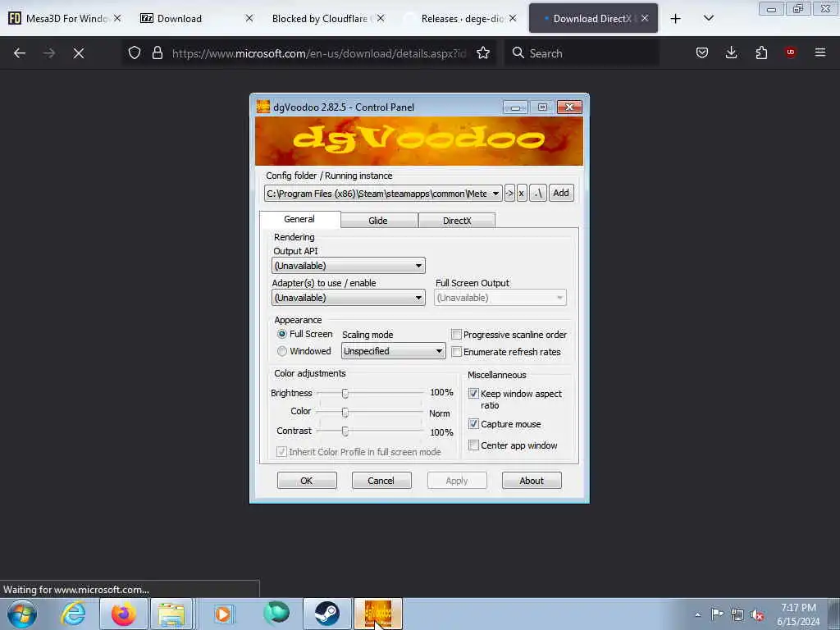Click the Brightness slider handle
This screenshot has width=840, height=630.
click(345, 394)
